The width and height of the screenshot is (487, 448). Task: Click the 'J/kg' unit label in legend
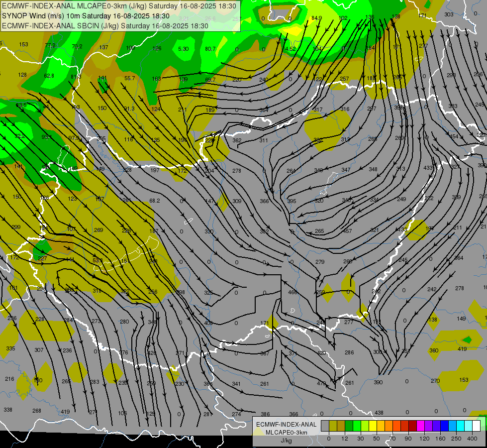click(x=287, y=441)
